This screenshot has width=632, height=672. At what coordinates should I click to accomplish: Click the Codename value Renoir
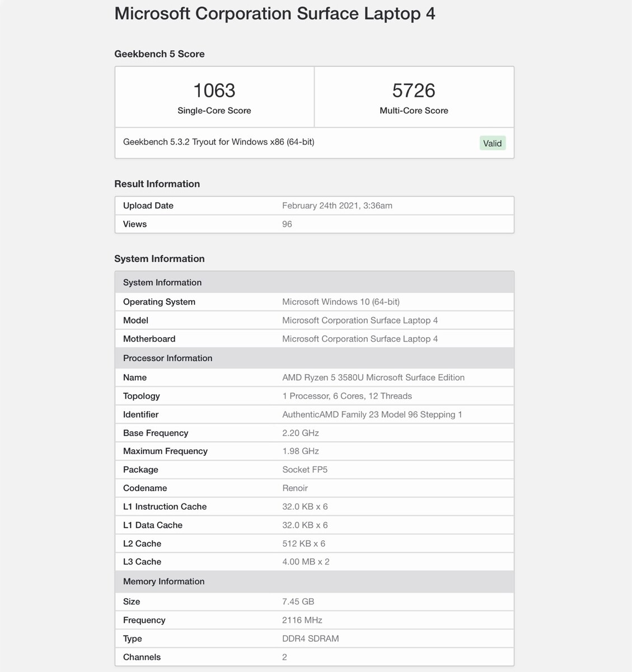coord(295,488)
